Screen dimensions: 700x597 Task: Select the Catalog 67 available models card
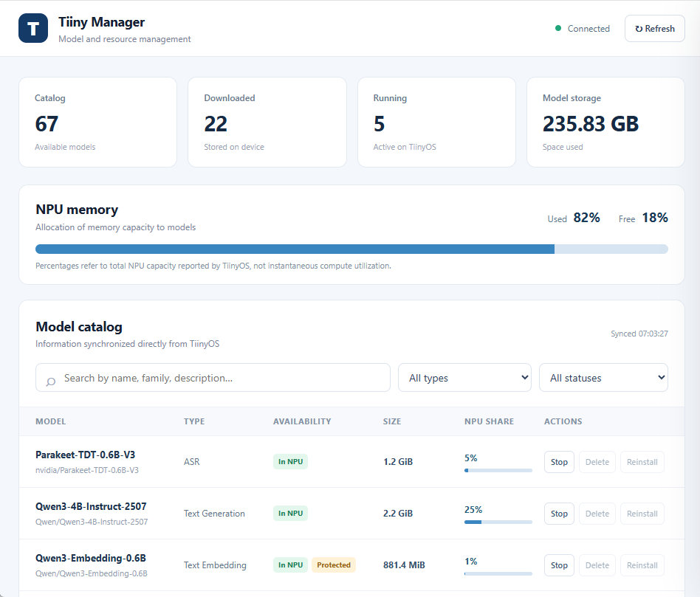pyautogui.click(x=97, y=122)
